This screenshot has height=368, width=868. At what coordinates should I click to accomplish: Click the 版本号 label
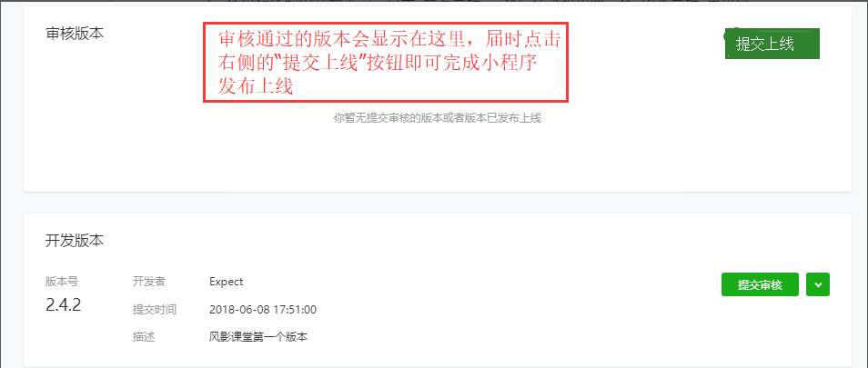point(62,282)
